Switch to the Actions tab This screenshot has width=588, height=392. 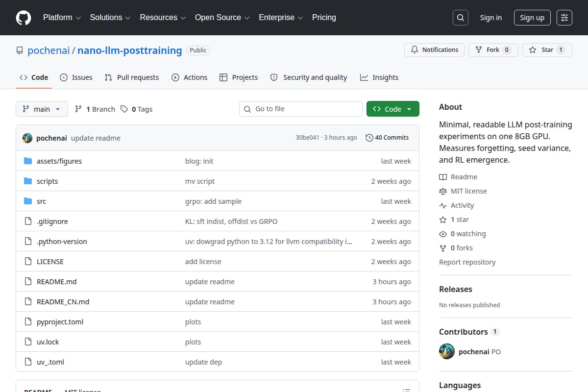point(190,77)
